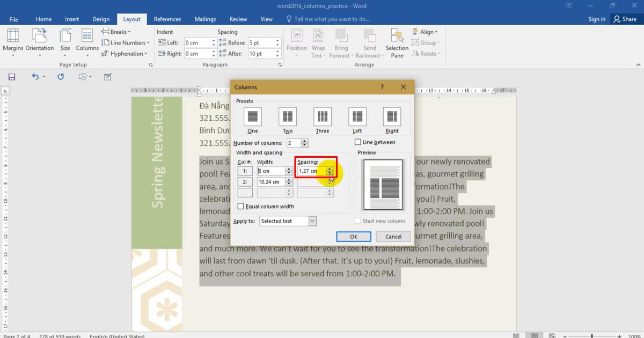Click the Save icon in quick access toolbar
The height and width of the screenshot is (338, 644).
[x=12, y=77]
